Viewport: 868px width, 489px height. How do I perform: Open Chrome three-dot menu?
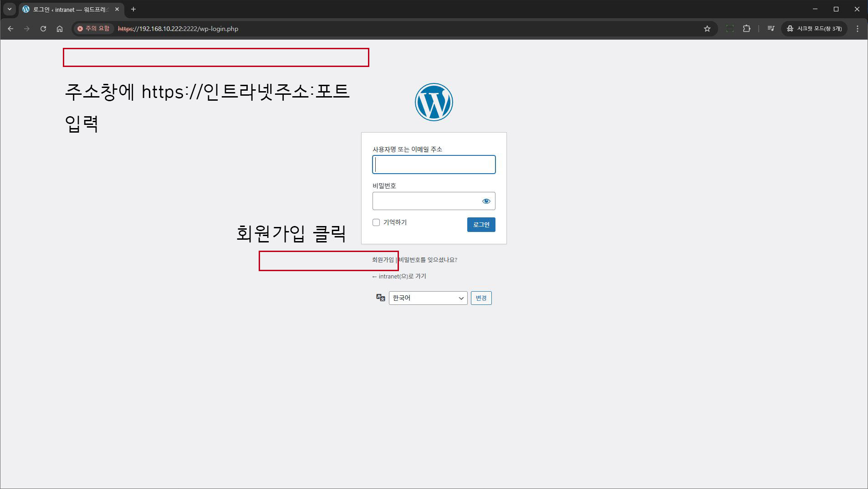858,29
